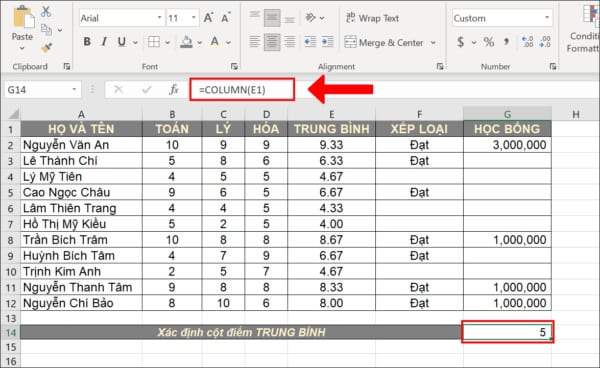600x368 pixels.
Task: Click Enter checkmark in formula bar
Action: (x=146, y=90)
